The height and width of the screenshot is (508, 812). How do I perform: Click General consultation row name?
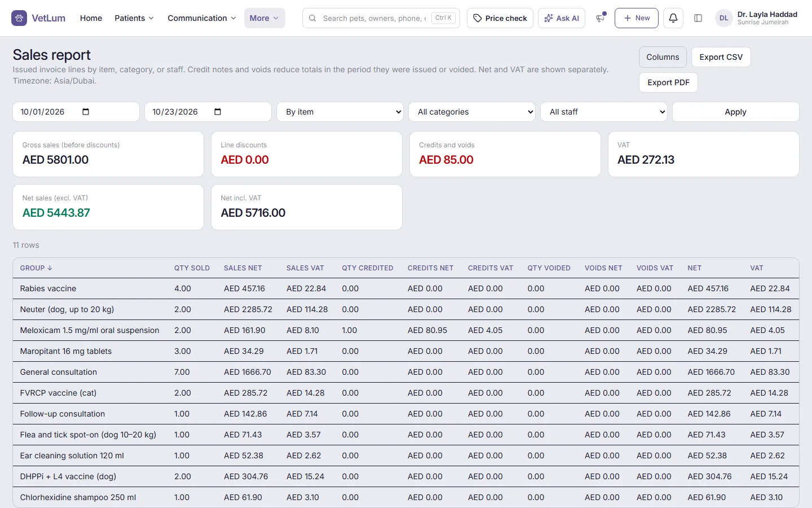coord(59,372)
